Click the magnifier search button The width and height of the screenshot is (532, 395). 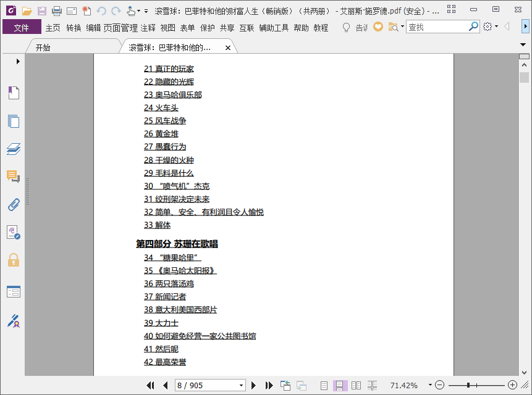[x=473, y=27]
